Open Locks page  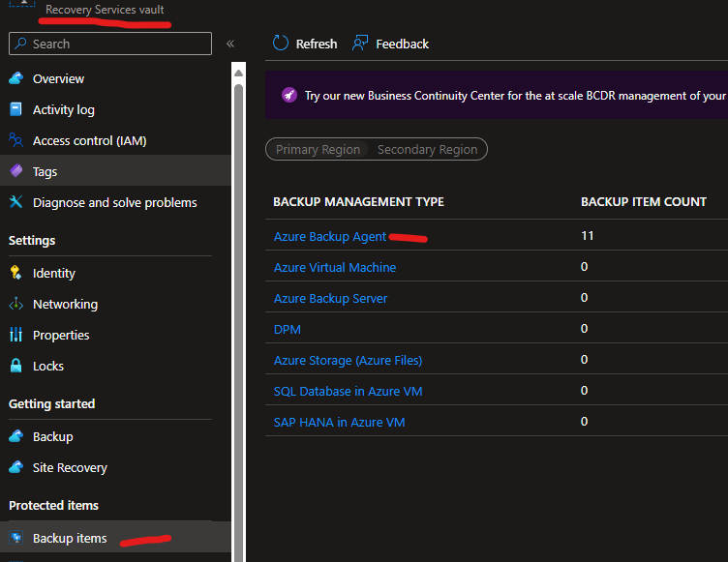click(115, 366)
